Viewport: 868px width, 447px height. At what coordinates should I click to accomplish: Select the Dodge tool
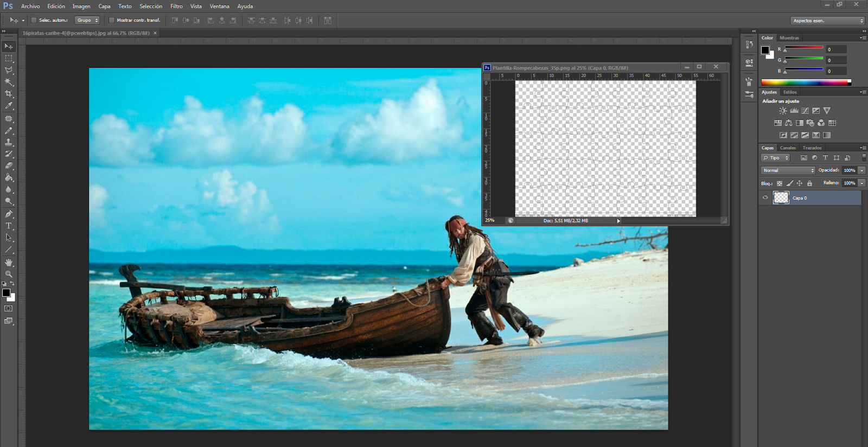(x=9, y=202)
